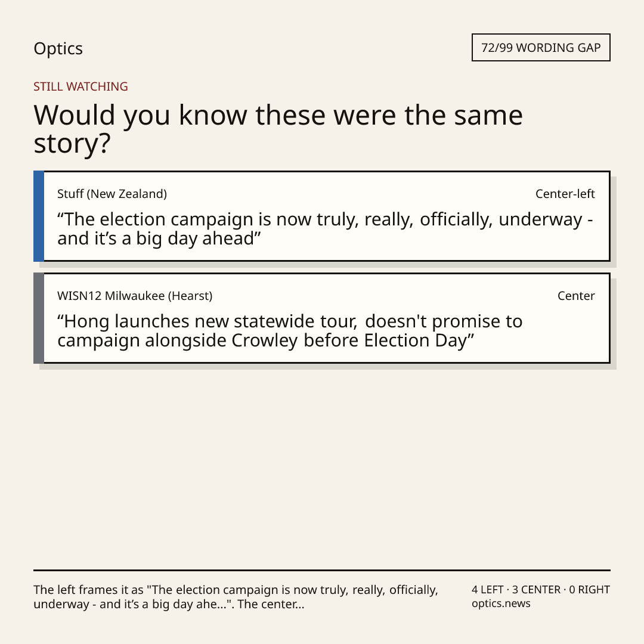Viewport: 644px width, 644px height.
Task: Select the WISN12 Milwaukee (Hearst) source name
Action: tap(135, 296)
